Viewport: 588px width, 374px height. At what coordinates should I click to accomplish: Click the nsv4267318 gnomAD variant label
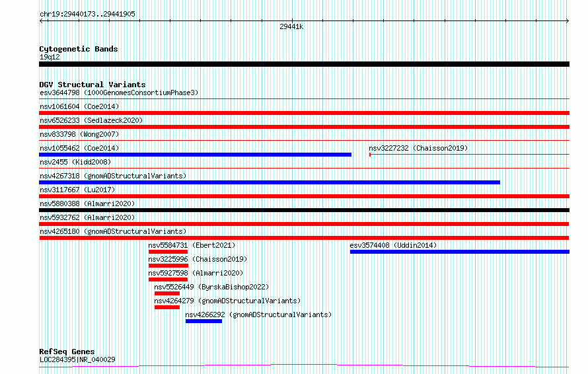pyautogui.click(x=113, y=176)
